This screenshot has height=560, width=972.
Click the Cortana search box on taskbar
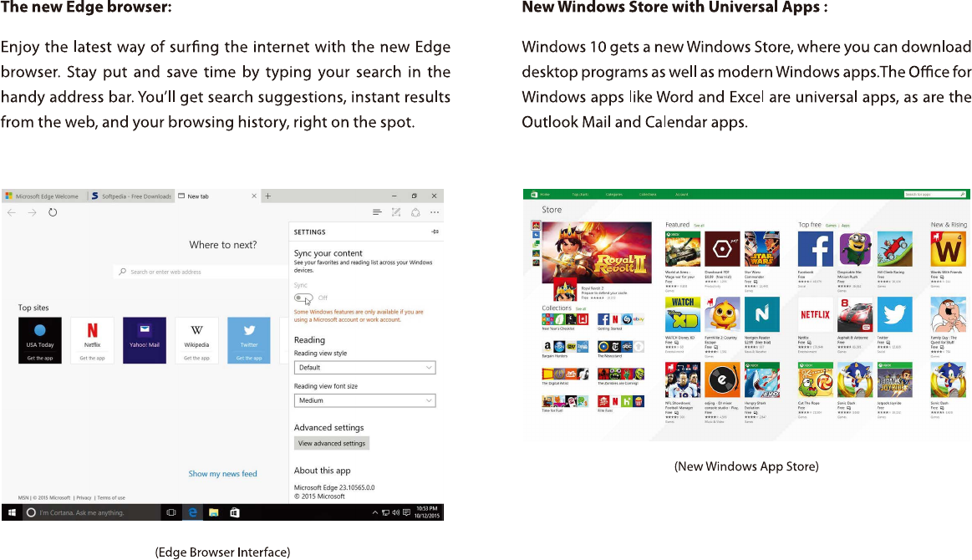pyautogui.click(x=91, y=513)
